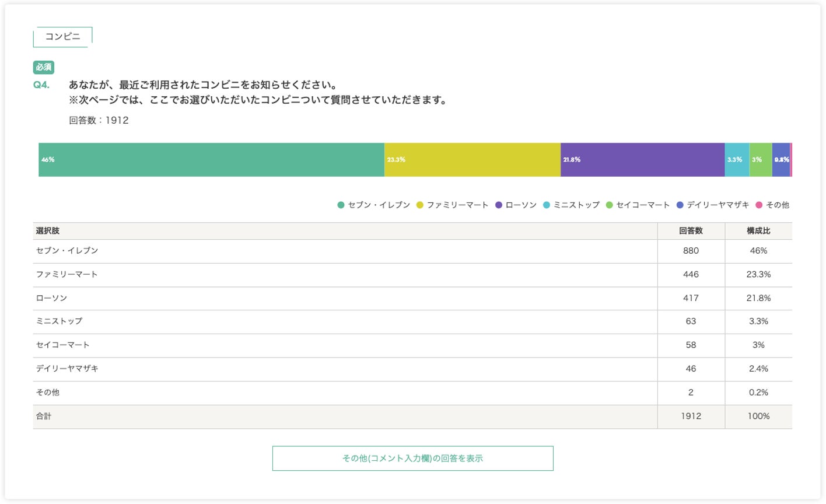Screen dimensions: 826x504
Task: Click the 46 response count cell
Action: coord(691,369)
